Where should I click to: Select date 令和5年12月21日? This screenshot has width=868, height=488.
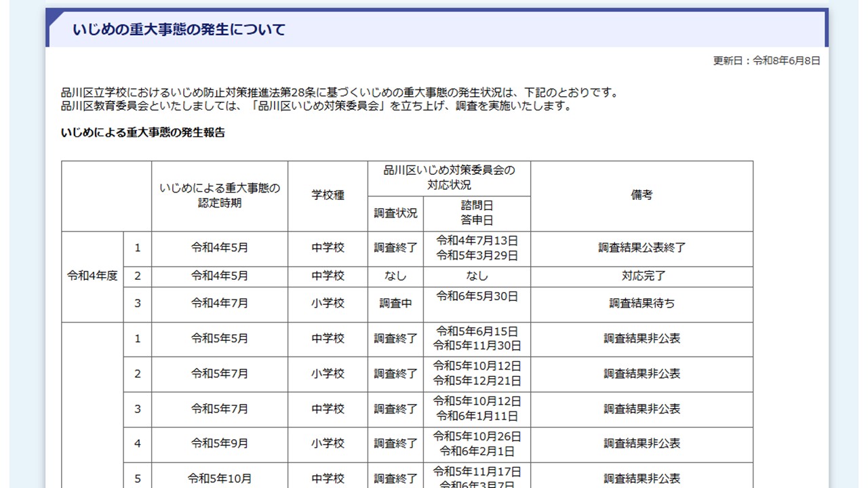coord(477,381)
